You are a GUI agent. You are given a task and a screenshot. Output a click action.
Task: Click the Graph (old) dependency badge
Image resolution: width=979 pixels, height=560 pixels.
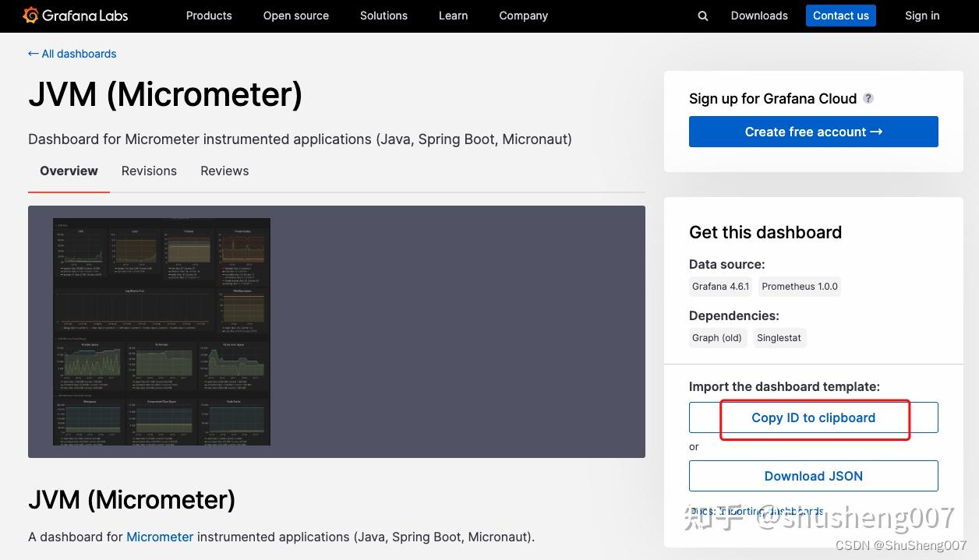tap(716, 337)
